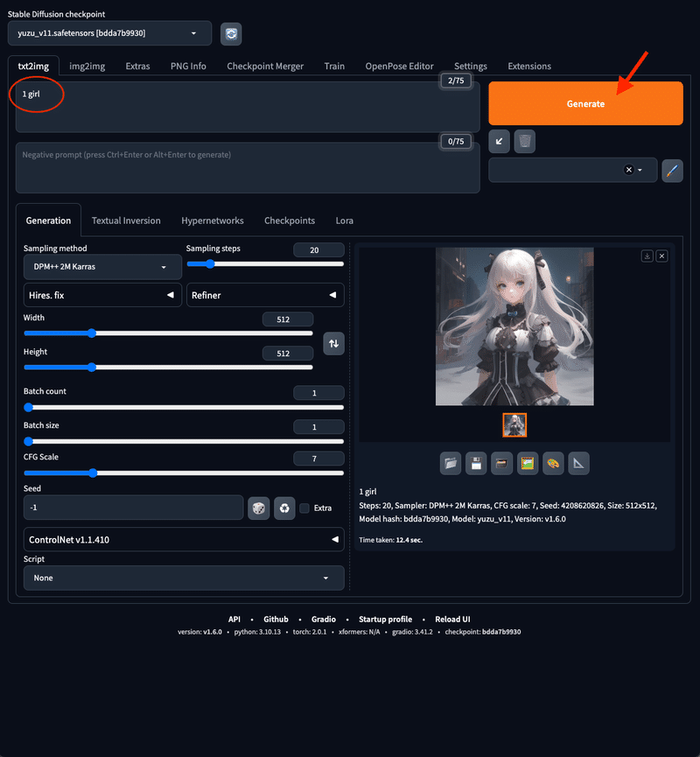Open the API link in footer
700x757 pixels.
point(234,620)
